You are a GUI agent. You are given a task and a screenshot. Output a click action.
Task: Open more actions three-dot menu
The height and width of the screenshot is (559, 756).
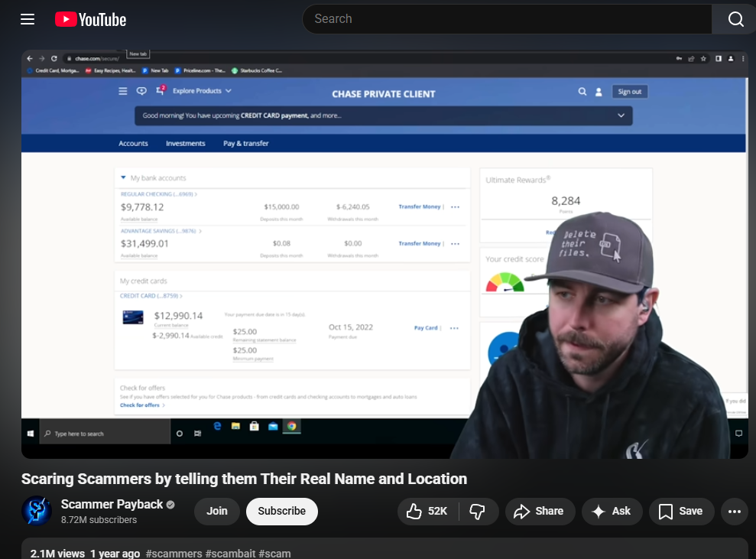tap(735, 511)
